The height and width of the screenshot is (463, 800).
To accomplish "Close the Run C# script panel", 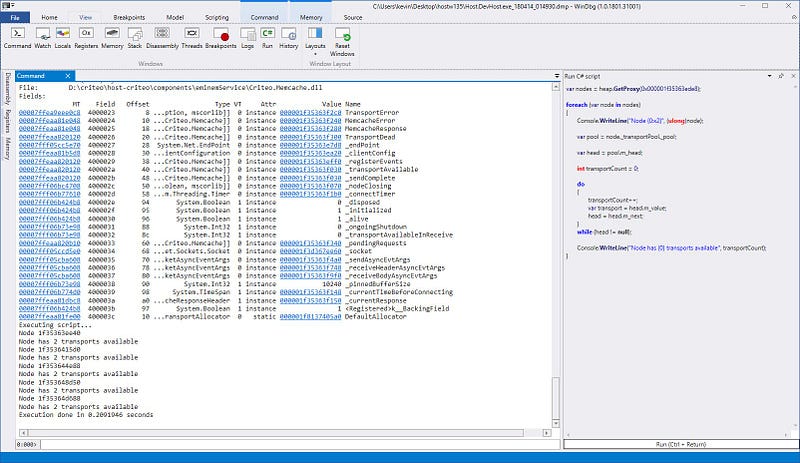I will [793, 76].
